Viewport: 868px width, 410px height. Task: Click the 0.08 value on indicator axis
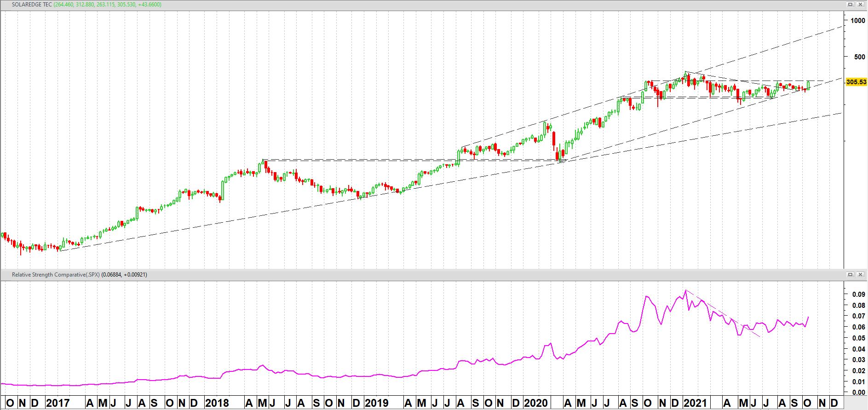click(x=859, y=305)
